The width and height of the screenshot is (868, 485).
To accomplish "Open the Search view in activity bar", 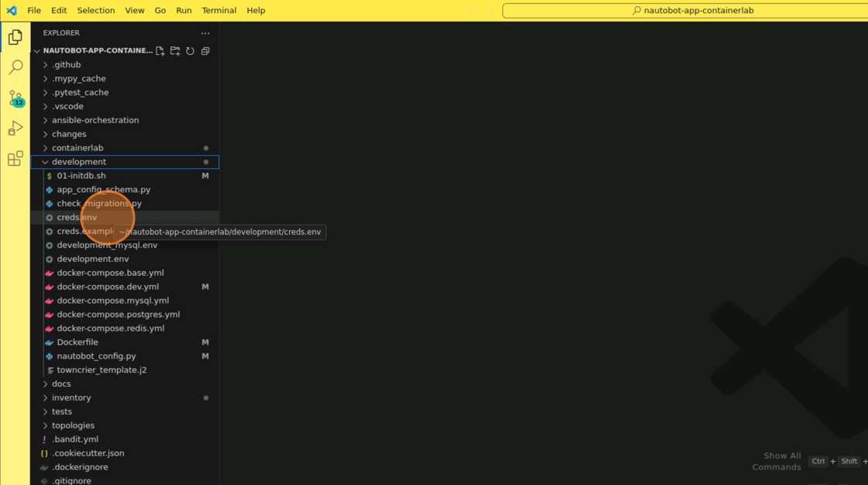I will coord(15,67).
